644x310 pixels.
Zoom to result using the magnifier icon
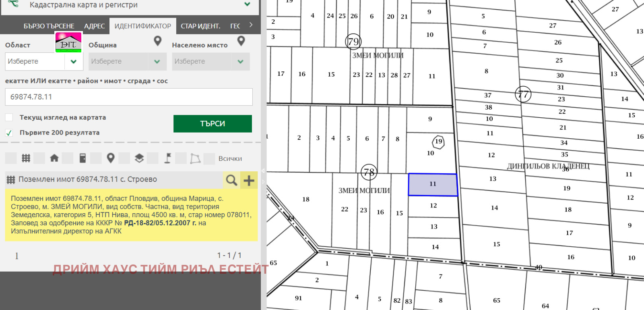[x=231, y=180]
